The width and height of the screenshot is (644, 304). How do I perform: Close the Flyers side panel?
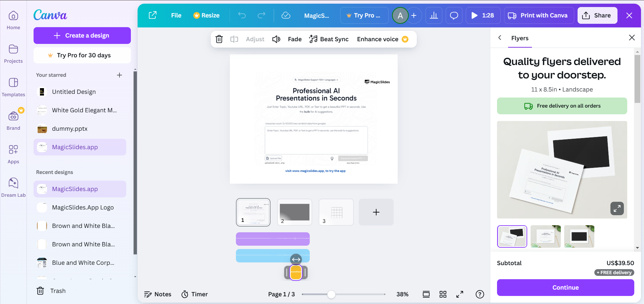tap(632, 38)
